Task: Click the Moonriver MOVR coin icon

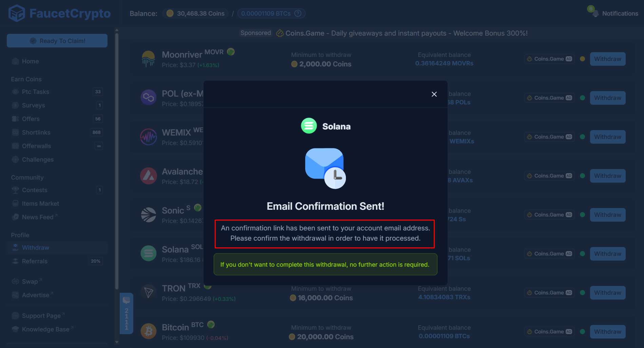Action: click(148, 58)
